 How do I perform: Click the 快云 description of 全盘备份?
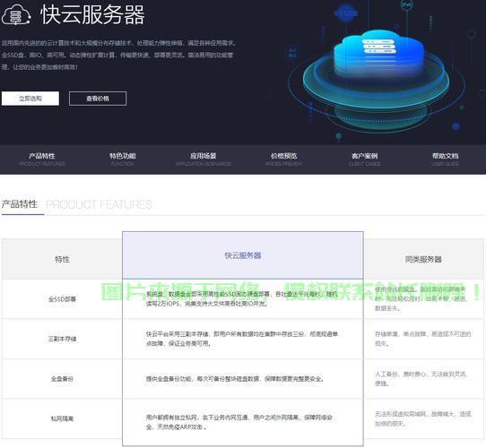click(235, 379)
